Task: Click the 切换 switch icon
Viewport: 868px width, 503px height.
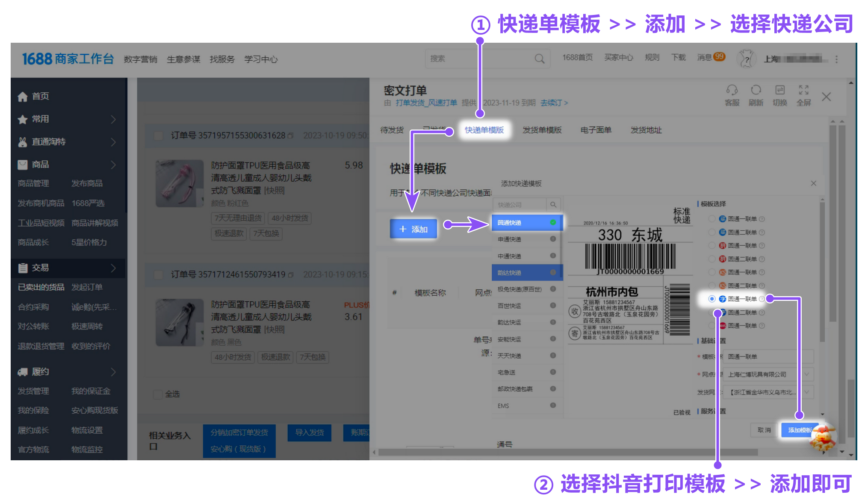Action: pyautogui.click(x=780, y=90)
